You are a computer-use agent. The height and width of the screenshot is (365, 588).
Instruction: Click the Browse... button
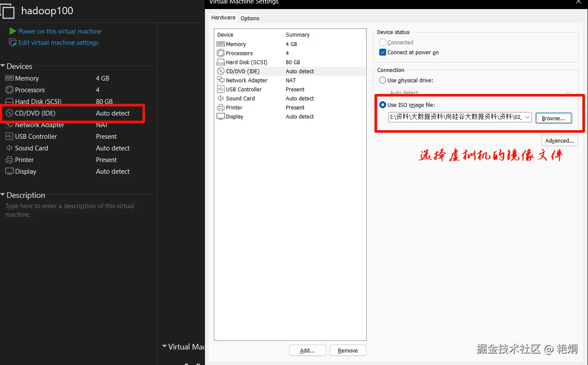point(554,118)
